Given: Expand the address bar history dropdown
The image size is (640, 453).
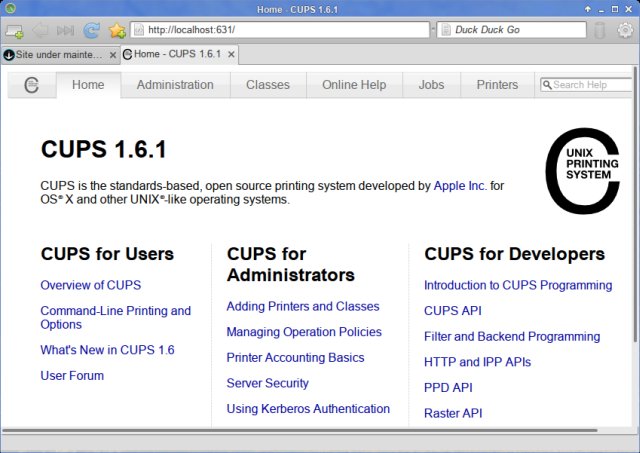Looking at the screenshot, I should pos(431,30).
